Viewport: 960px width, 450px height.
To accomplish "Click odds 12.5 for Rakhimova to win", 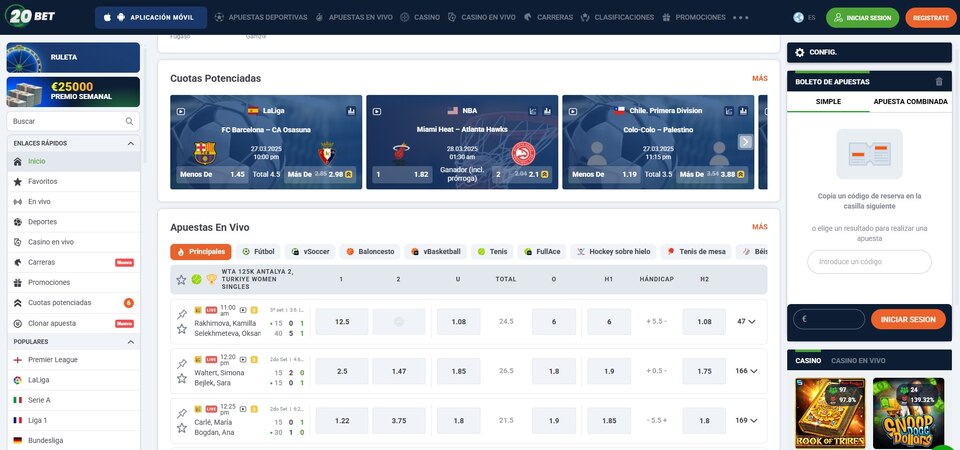I will (x=342, y=321).
